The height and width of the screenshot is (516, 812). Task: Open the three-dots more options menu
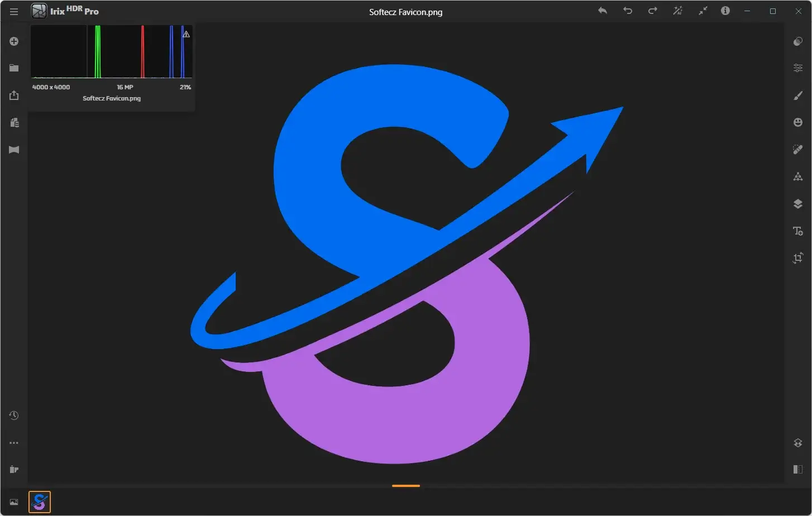(14, 443)
